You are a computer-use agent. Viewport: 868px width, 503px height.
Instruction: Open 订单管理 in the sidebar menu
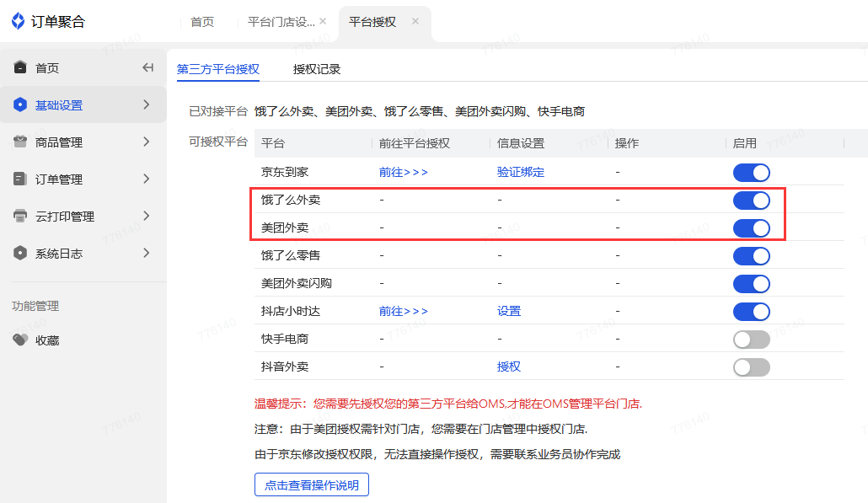59,179
